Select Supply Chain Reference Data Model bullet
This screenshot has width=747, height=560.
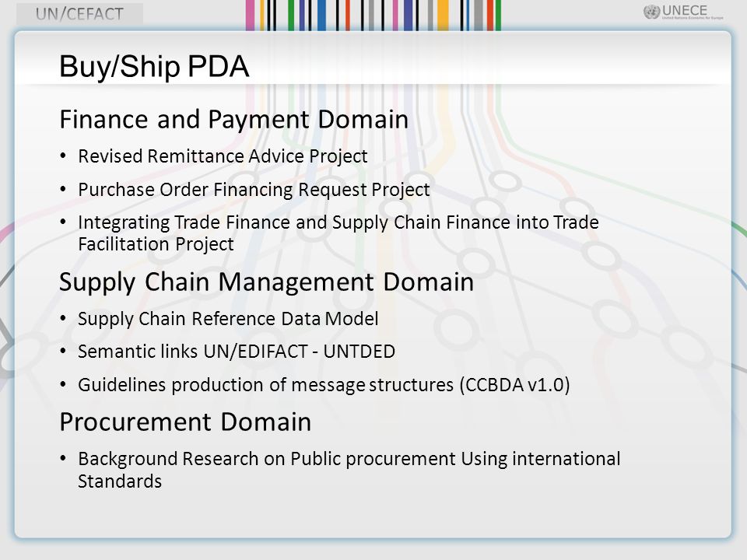tap(228, 319)
